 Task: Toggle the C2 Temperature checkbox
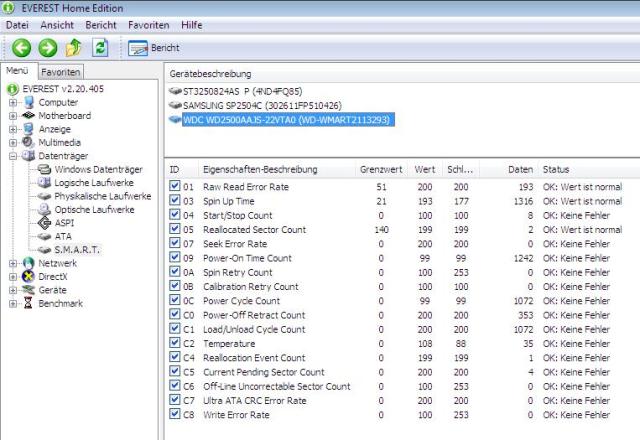[x=174, y=343]
